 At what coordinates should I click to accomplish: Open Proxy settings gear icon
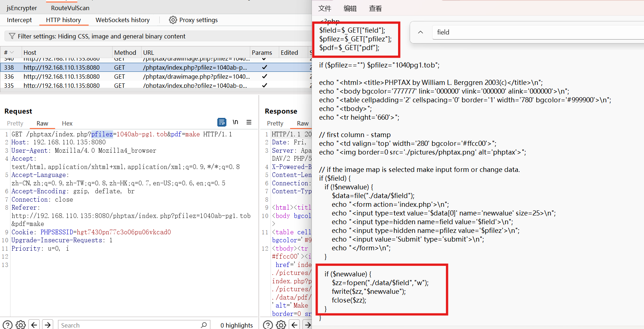pyautogui.click(x=173, y=20)
